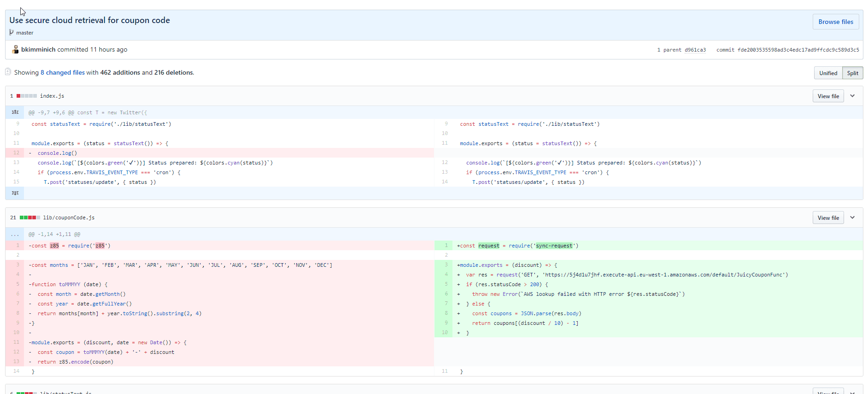This screenshot has width=868, height=394.
Task: Click the 8 changed files link
Action: coord(63,72)
